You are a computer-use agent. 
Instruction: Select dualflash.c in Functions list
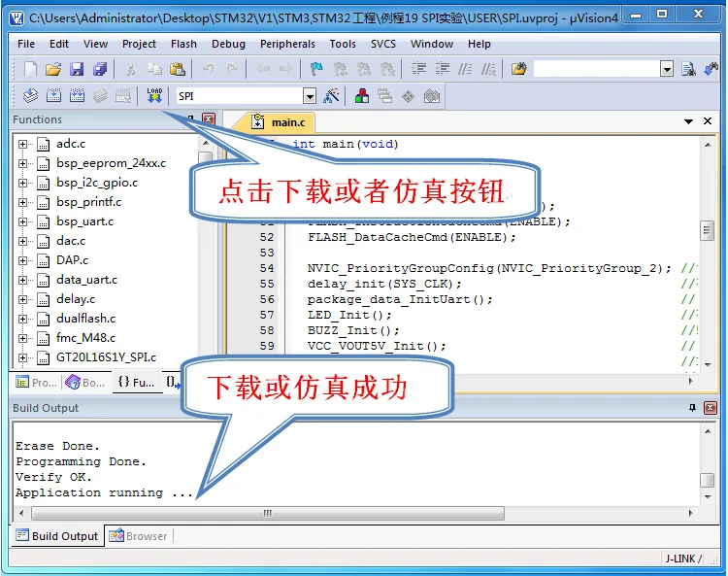(85, 319)
